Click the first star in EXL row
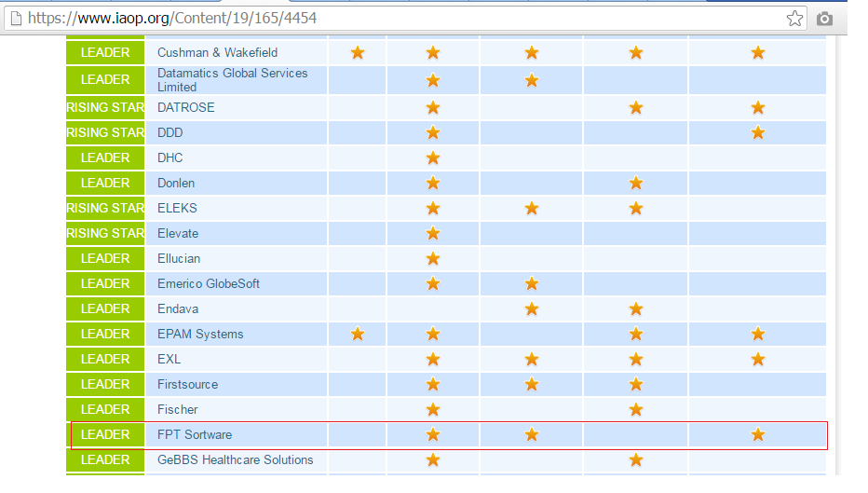868x493 pixels. tap(433, 360)
